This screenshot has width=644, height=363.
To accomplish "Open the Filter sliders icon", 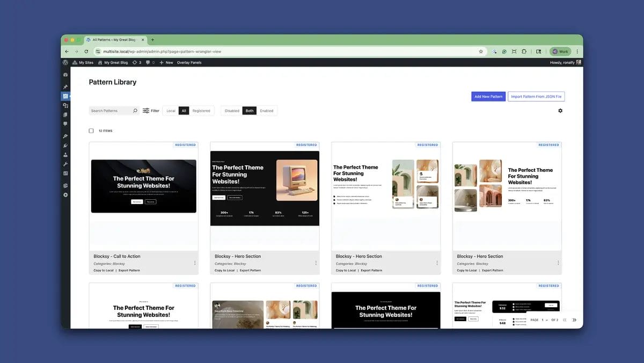I will coord(146,111).
